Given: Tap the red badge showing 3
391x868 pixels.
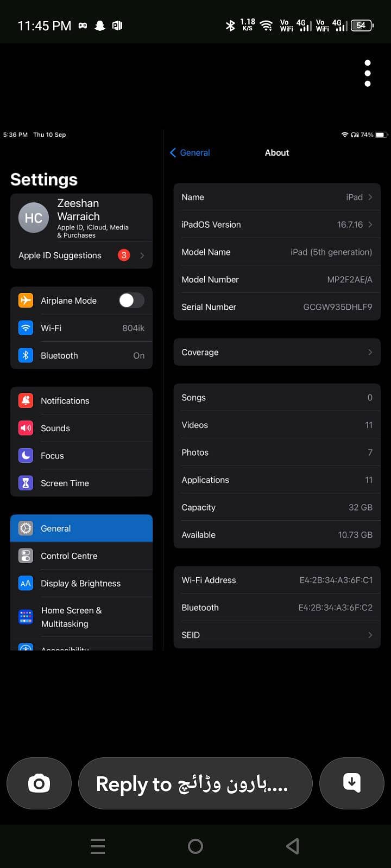Looking at the screenshot, I should pos(124,255).
